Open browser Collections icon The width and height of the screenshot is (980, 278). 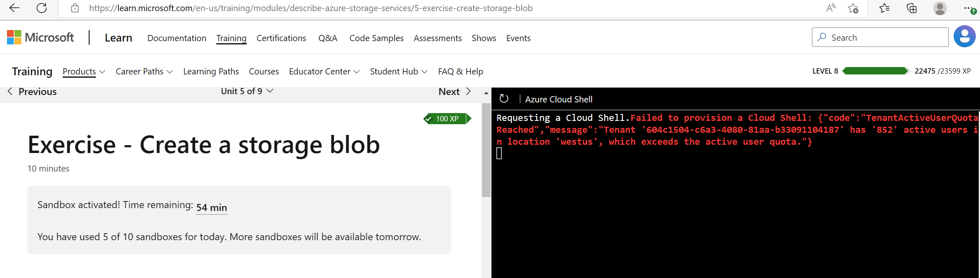pyautogui.click(x=912, y=8)
